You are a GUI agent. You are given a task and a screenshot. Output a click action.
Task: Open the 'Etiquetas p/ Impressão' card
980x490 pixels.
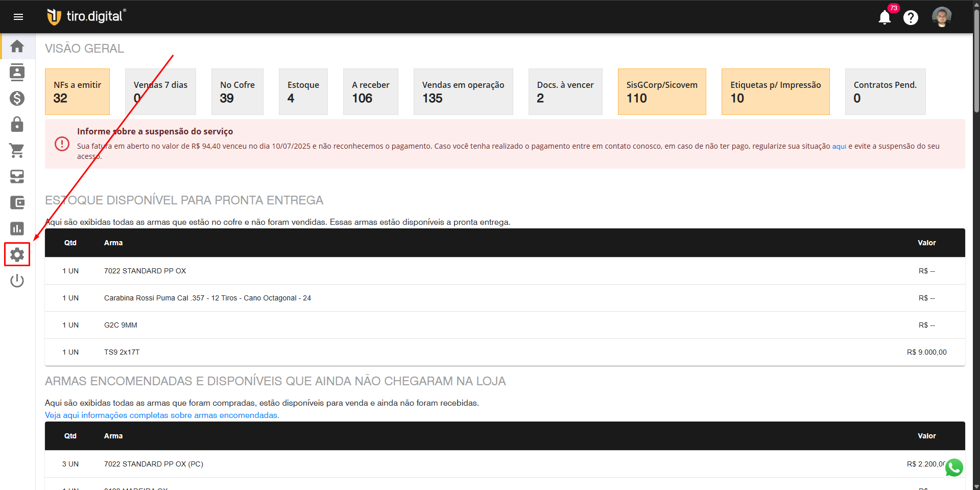click(775, 91)
